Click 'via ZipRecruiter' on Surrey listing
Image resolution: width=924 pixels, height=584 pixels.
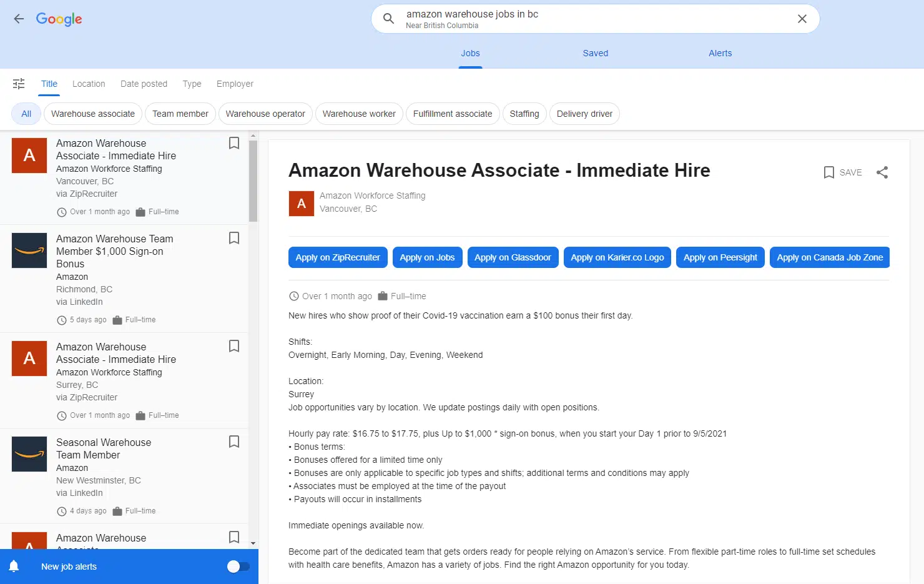point(87,397)
